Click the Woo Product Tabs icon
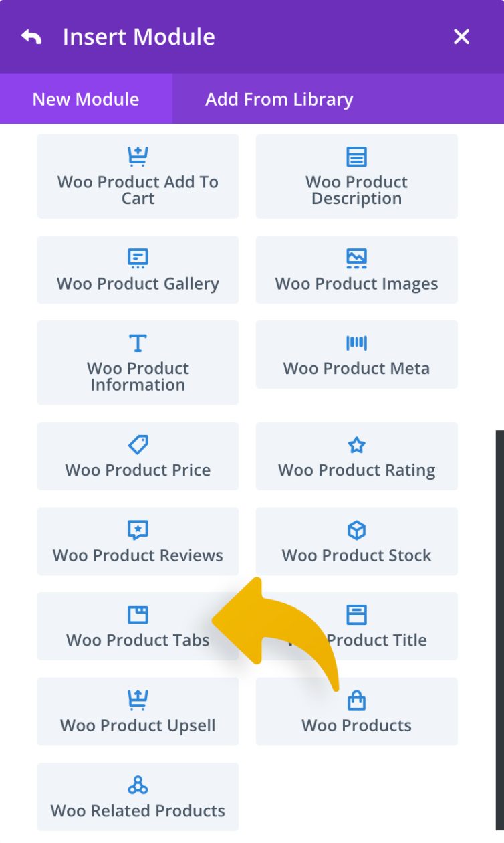The image size is (504, 843). pyautogui.click(x=138, y=614)
